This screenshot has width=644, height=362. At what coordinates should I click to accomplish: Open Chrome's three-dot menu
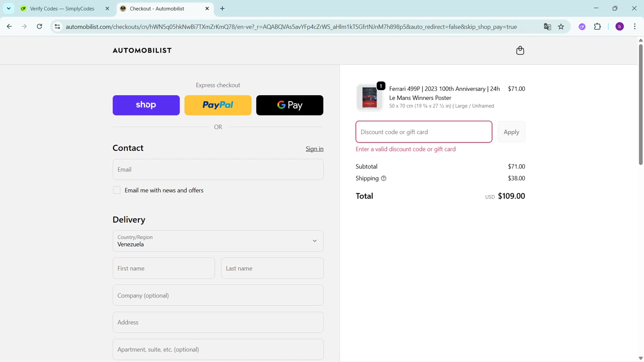[635, 27]
